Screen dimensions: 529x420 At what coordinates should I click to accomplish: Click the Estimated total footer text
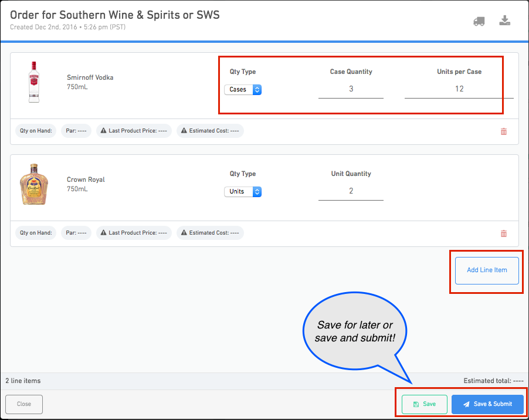pyautogui.click(x=493, y=381)
